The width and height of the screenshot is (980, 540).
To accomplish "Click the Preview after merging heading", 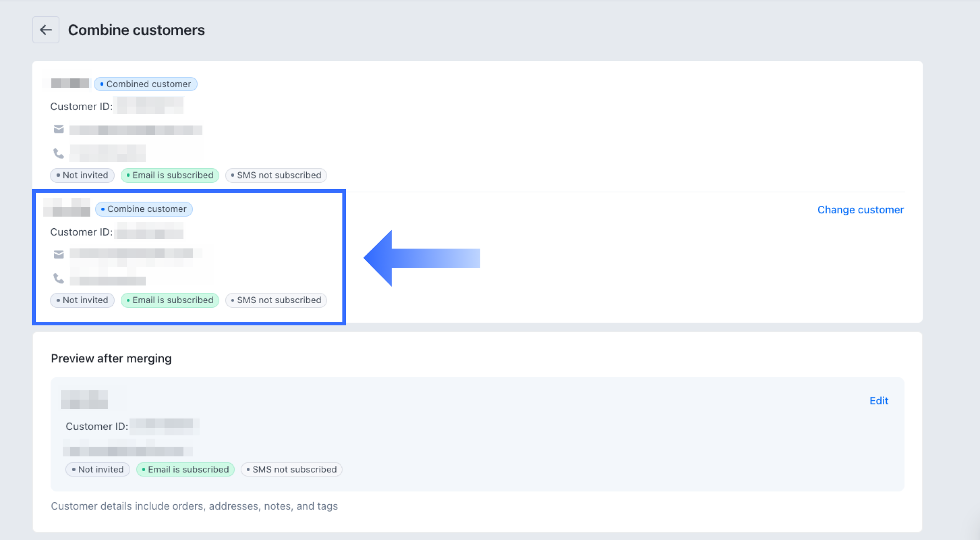I will pyautogui.click(x=111, y=358).
